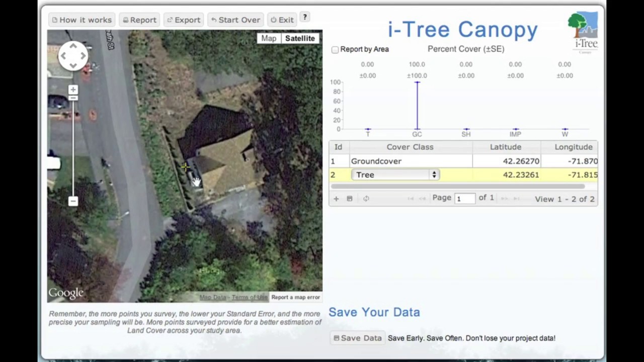Enable the Report by Area checkbox

335,49
